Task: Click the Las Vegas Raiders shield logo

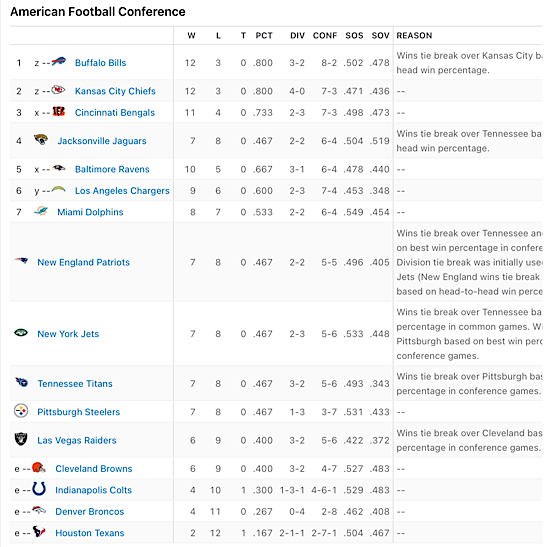Action: pyautogui.click(x=21, y=439)
